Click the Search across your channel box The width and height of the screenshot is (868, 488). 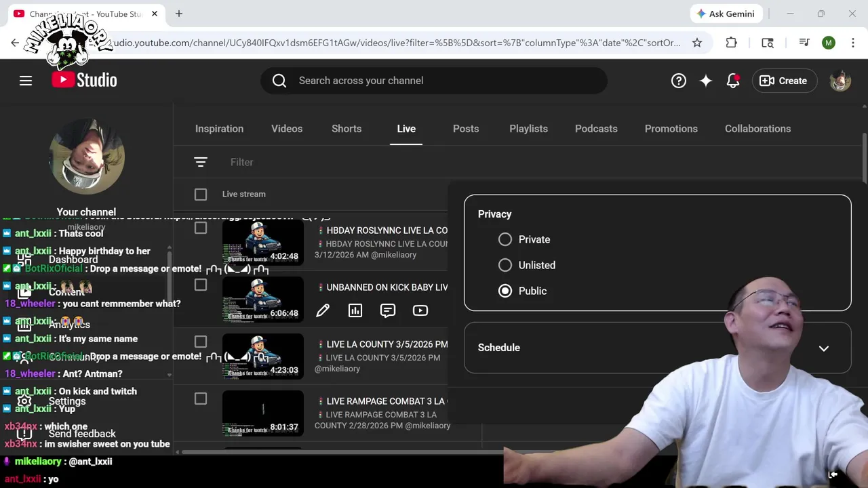tap(434, 81)
